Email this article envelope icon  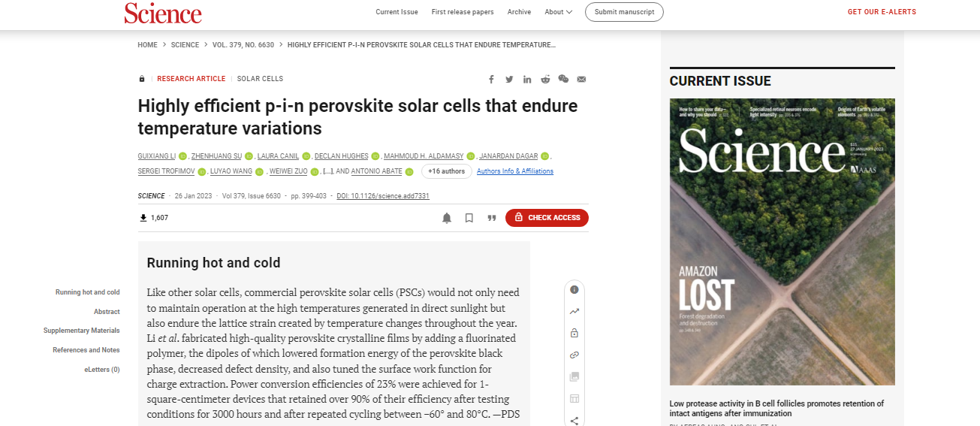click(x=581, y=79)
